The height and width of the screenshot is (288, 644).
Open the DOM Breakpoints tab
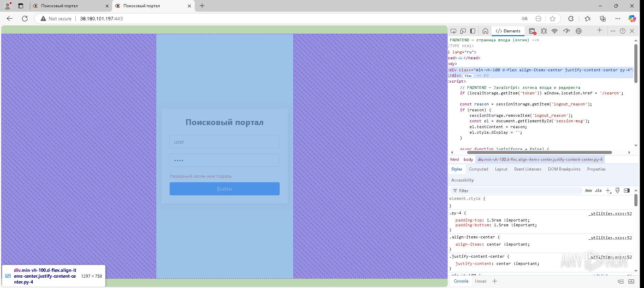click(x=564, y=169)
